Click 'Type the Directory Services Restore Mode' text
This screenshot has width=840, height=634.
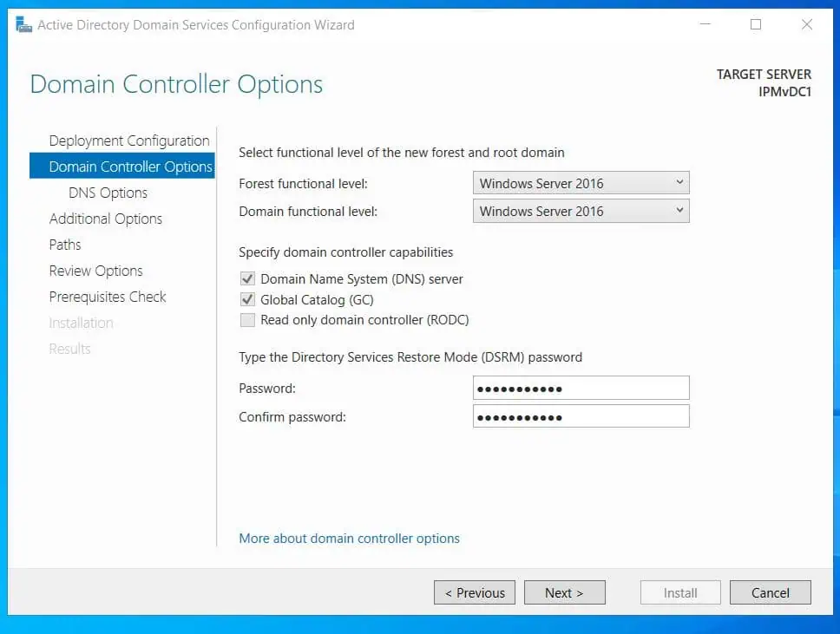click(x=410, y=357)
